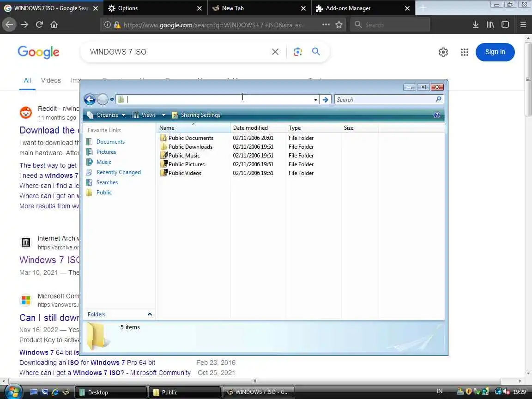Open Public in Favorite Links

coord(104,193)
